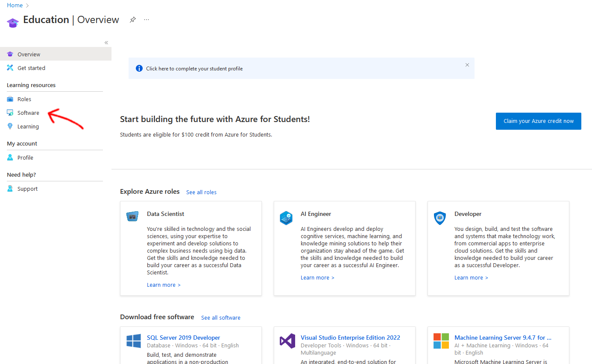
Task: Click the AI Engineer role icon
Action: point(286,218)
